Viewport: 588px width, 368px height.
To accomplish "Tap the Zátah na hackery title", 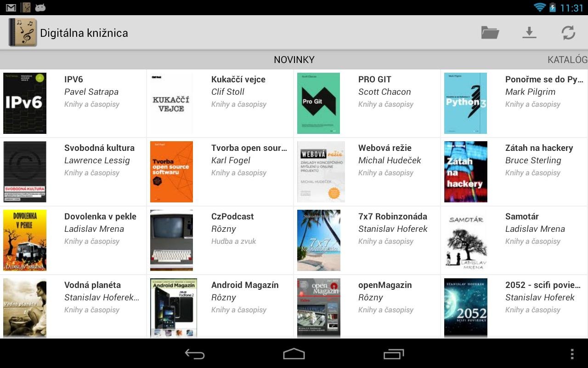I will click(539, 148).
